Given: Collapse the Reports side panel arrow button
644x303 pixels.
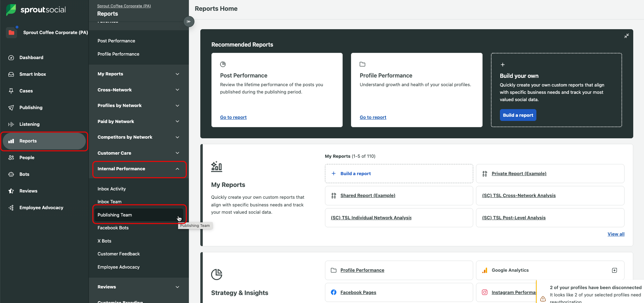Looking at the screenshot, I should [189, 22].
